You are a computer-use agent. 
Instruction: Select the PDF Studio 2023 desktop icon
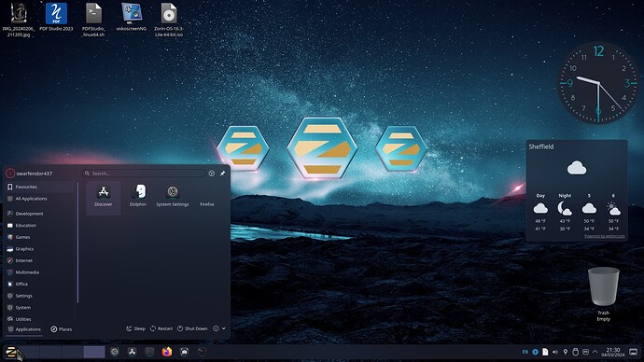(56, 17)
